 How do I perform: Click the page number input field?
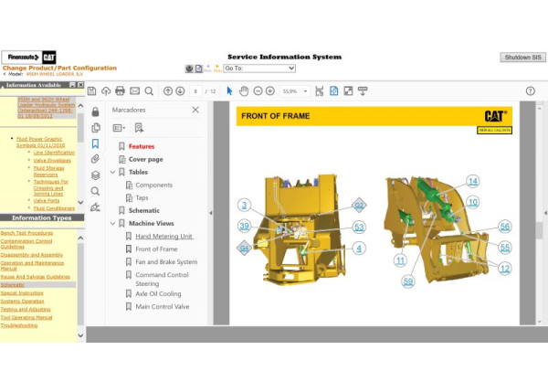point(195,91)
